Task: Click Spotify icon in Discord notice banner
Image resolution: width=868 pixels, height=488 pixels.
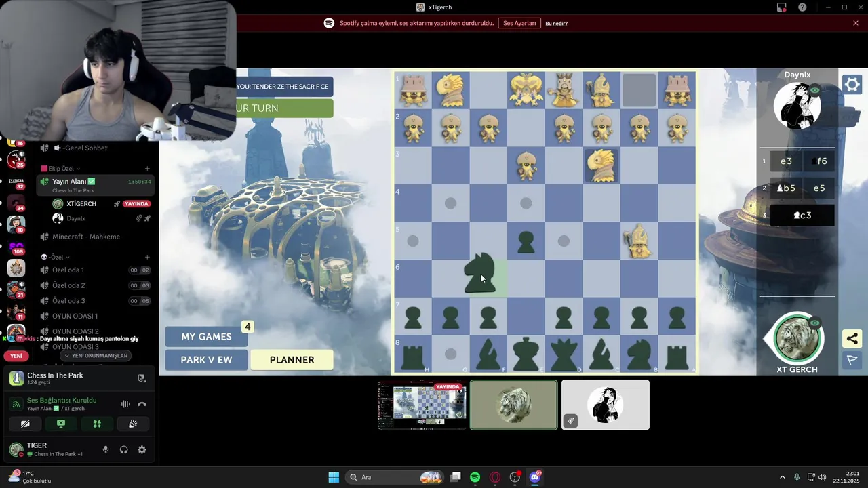Action: click(x=329, y=23)
